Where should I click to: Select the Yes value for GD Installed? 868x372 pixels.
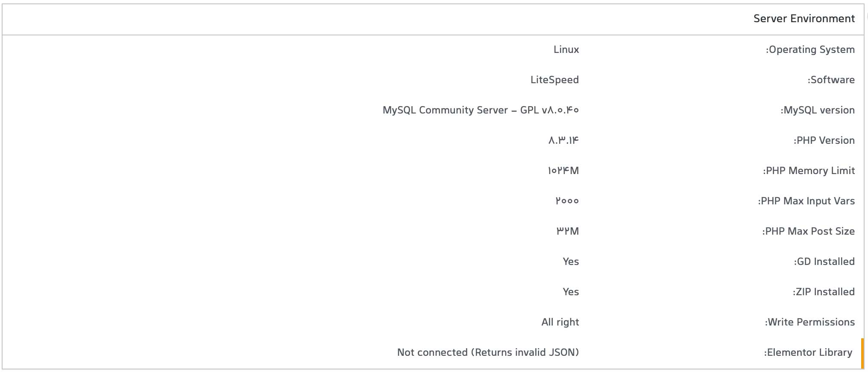(x=571, y=262)
